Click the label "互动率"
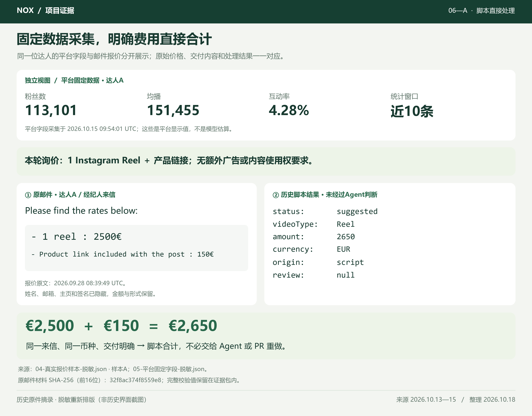The height and width of the screenshot is (416, 532). click(x=279, y=96)
